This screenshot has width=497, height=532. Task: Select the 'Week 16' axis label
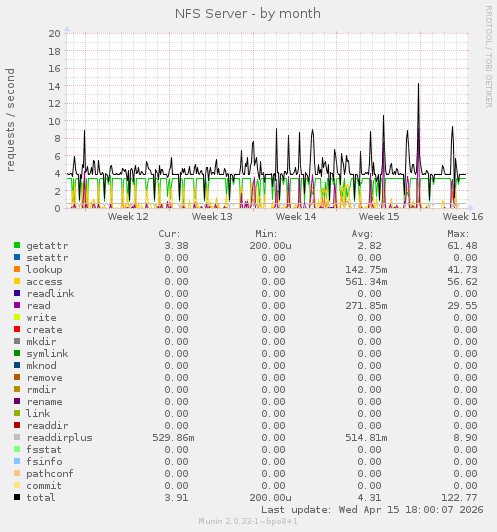463,216
